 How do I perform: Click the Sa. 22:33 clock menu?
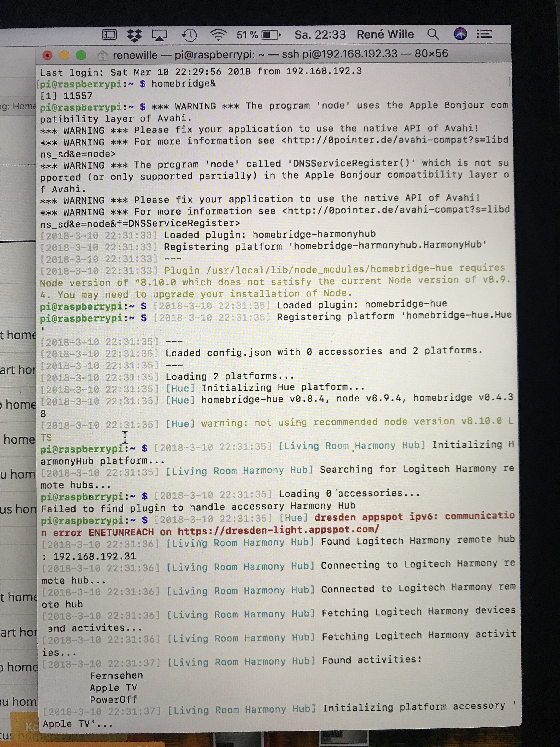[x=320, y=35]
